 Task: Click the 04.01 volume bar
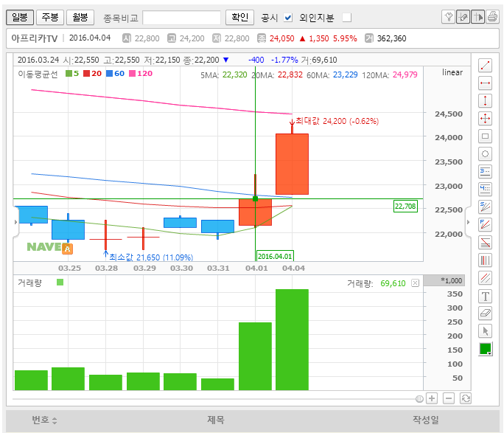(255, 356)
